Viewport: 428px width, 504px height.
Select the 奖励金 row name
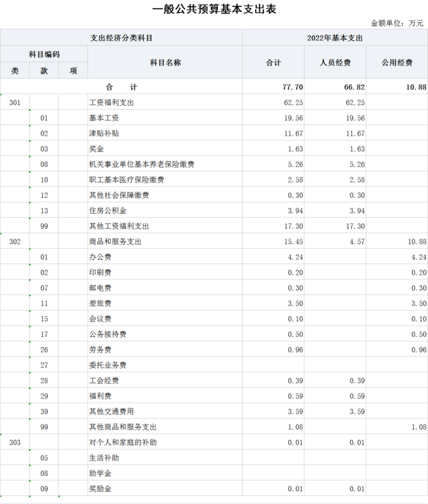click(100, 489)
